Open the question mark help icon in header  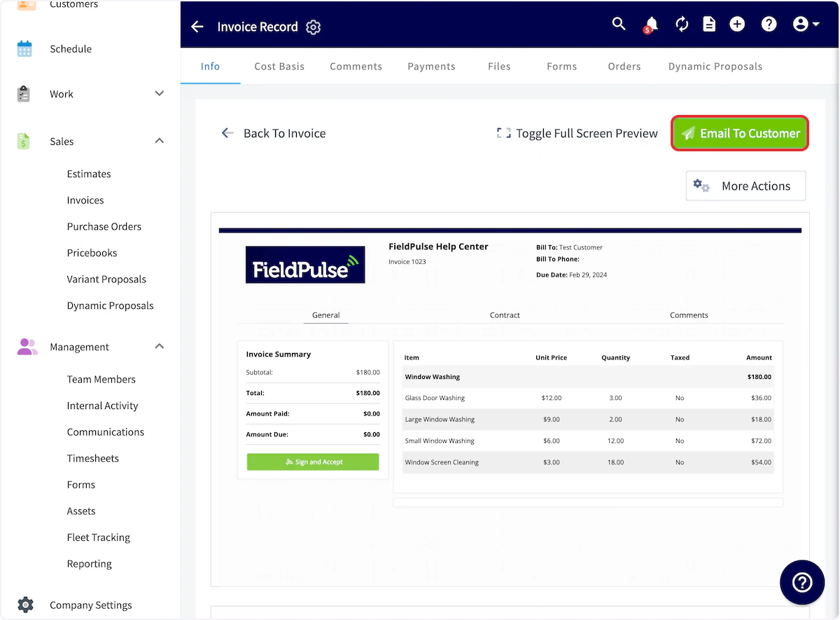[769, 25]
